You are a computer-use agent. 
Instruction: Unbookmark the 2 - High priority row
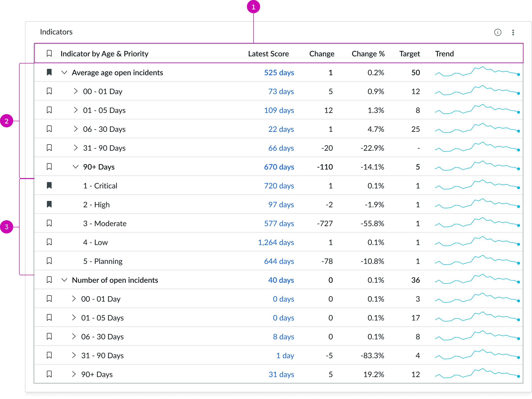coord(49,204)
